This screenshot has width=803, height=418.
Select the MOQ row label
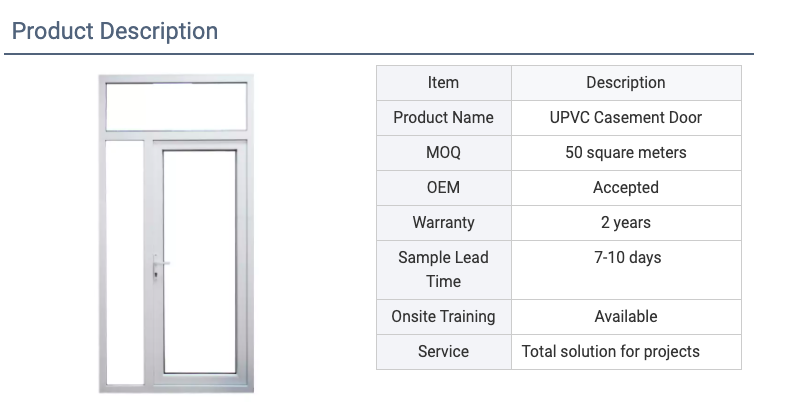point(443,153)
